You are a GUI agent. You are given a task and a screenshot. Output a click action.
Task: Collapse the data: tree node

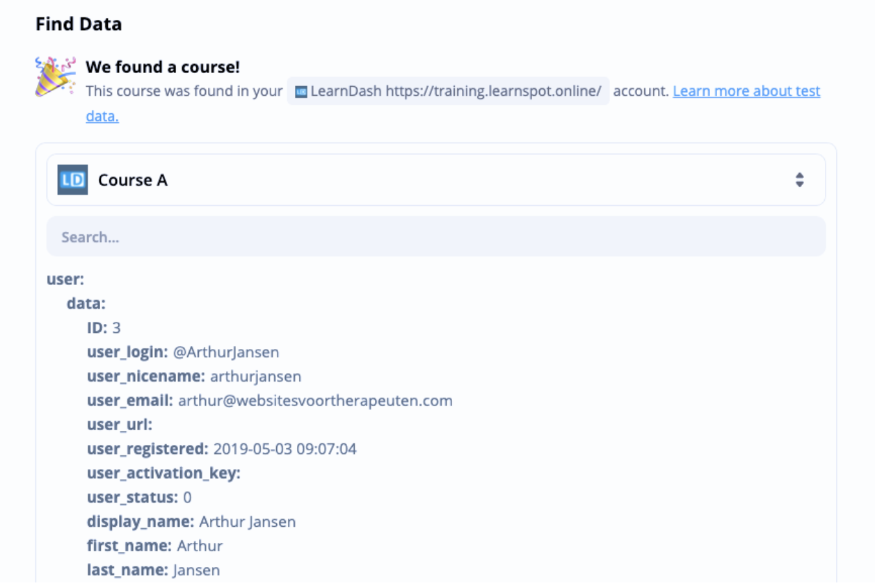86,304
